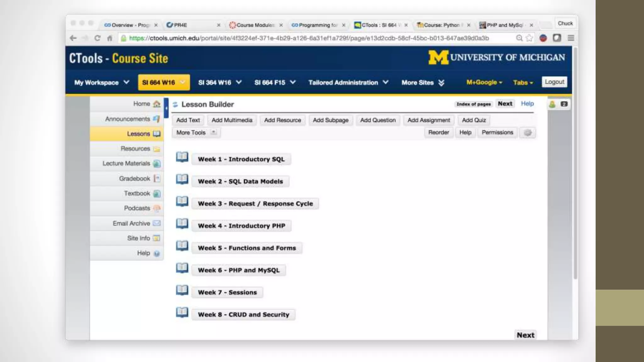Click the browser vertical scrollbar

(575, 163)
